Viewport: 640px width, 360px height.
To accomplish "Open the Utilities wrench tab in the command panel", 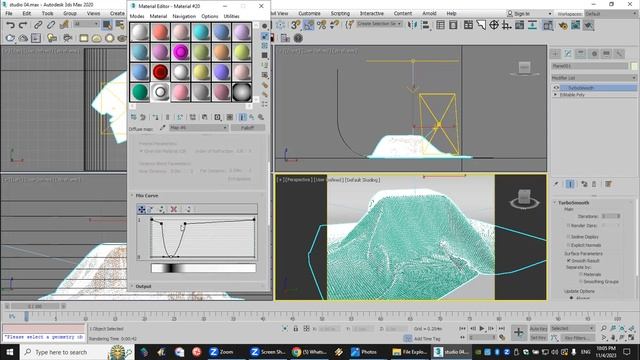I will click(x=619, y=53).
